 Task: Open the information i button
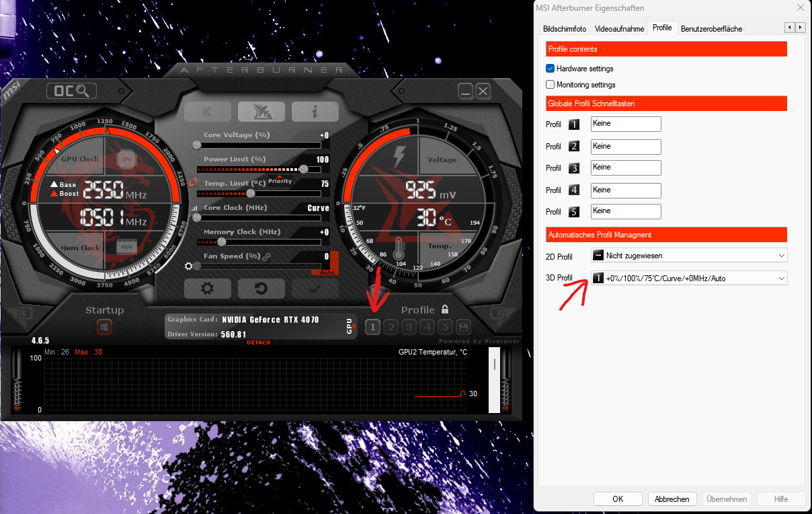315,112
